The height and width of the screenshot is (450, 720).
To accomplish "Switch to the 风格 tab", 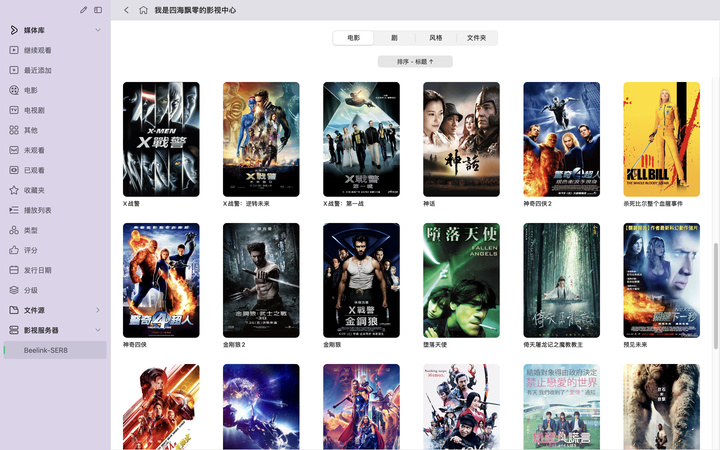I will [435, 38].
